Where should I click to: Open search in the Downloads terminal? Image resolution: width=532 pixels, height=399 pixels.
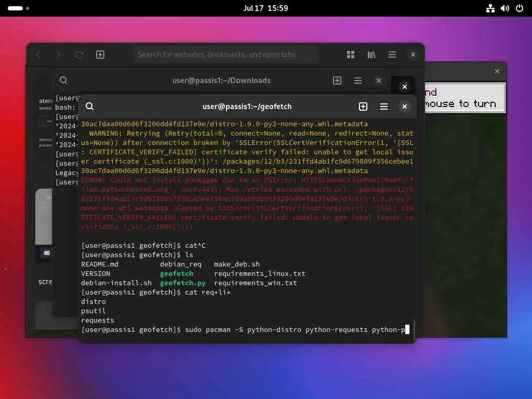coord(63,81)
